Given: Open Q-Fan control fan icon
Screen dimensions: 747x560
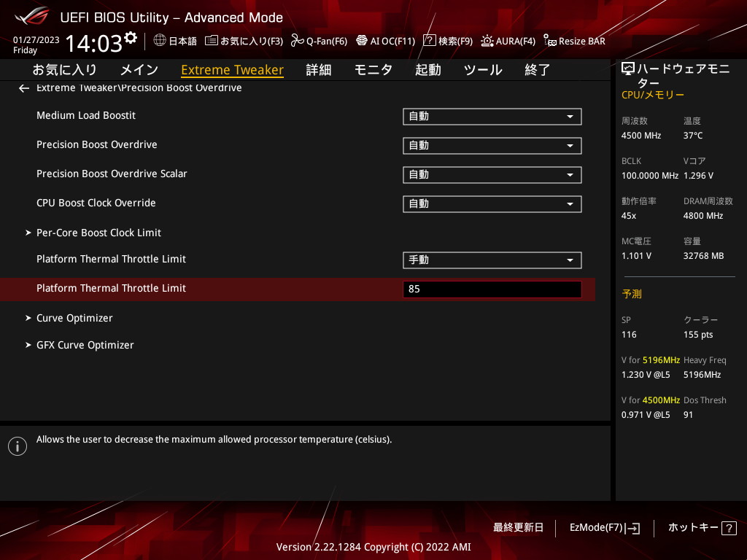Looking at the screenshot, I should [x=298, y=41].
